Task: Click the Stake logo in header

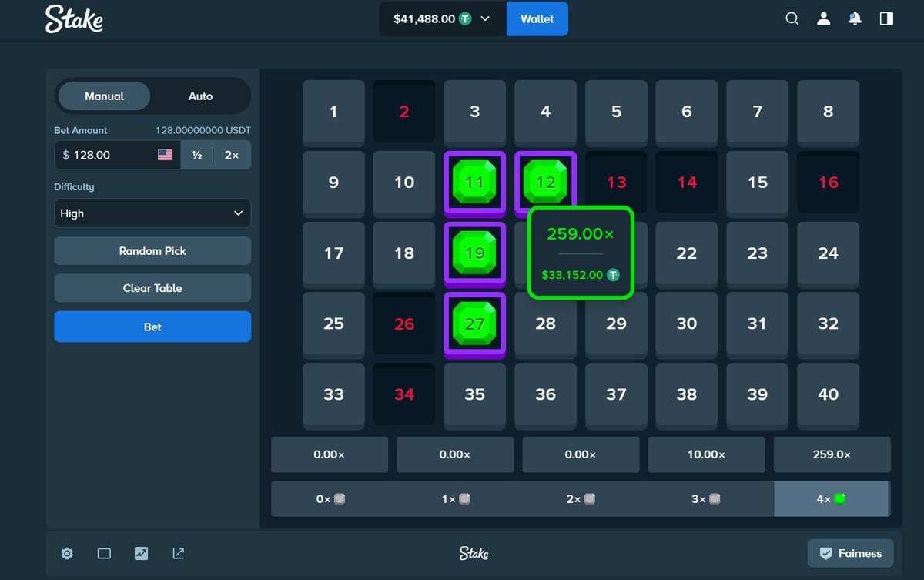Action: 74,18
